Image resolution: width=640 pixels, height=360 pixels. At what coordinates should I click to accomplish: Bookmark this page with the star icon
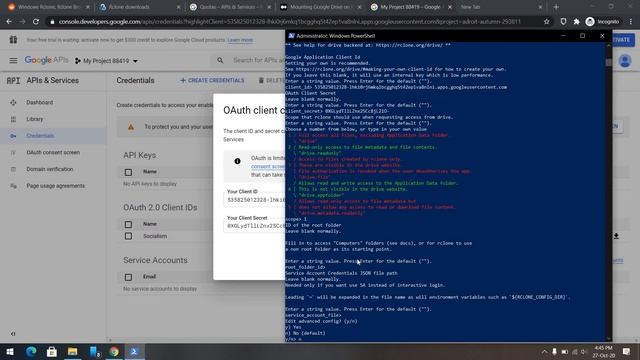pyautogui.click(x=547, y=22)
